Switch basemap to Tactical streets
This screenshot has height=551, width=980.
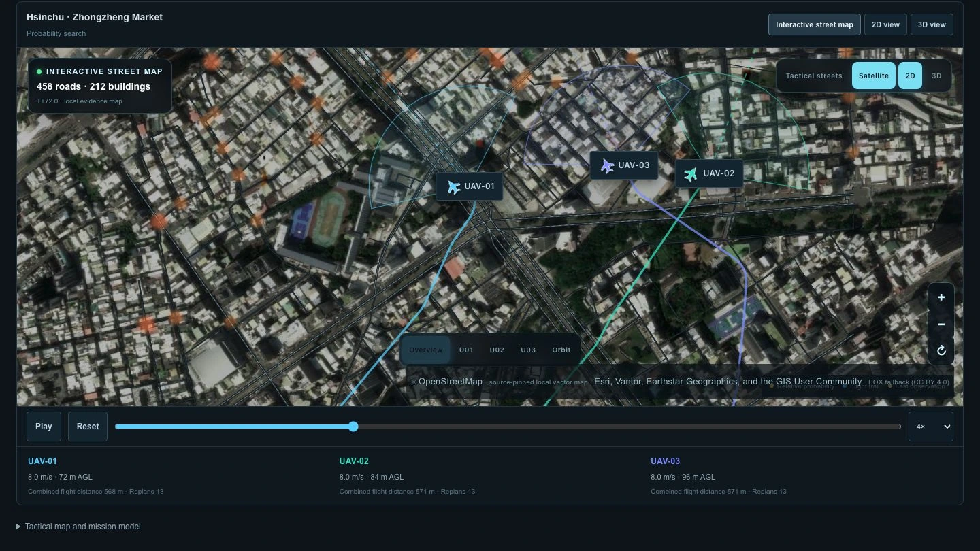[814, 76]
